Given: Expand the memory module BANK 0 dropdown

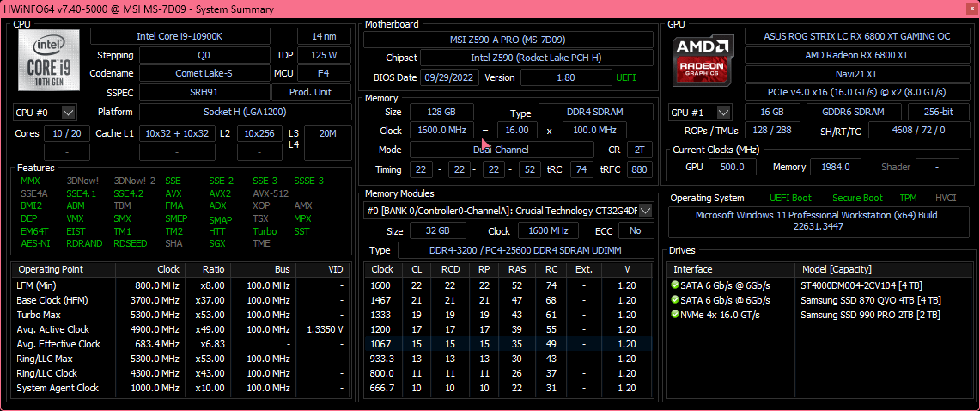Looking at the screenshot, I should [x=646, y=211].
